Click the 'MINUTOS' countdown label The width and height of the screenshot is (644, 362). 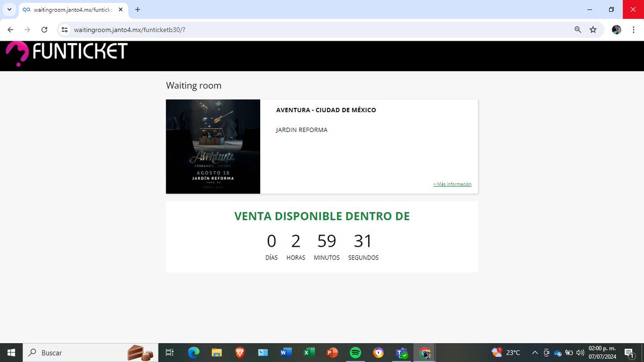click(327, 257)
